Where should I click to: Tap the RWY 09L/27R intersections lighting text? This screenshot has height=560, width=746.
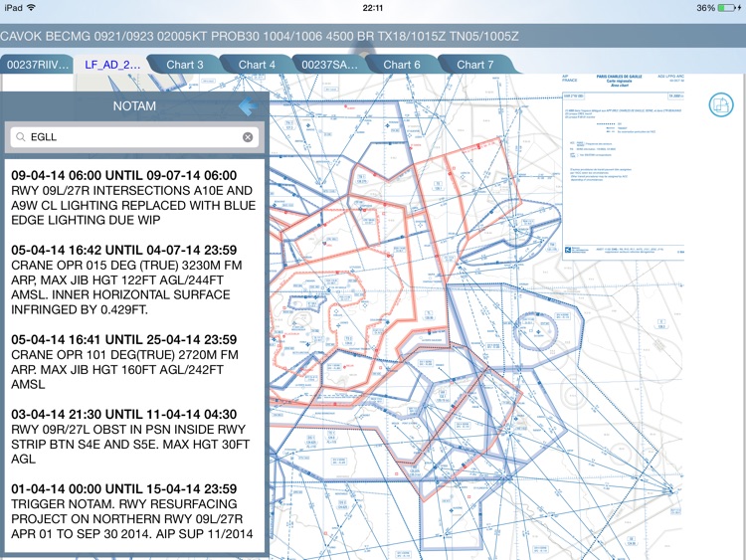point(133,205)
